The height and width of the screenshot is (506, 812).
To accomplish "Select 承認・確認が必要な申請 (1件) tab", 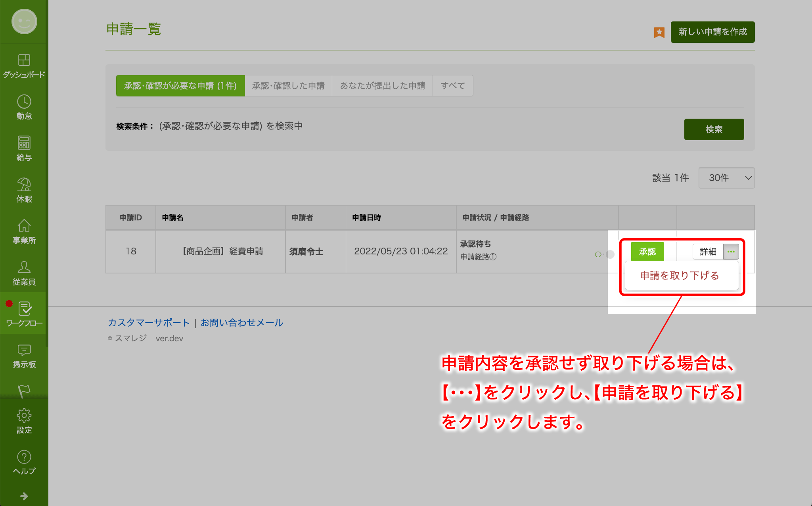I will [180, 86].
